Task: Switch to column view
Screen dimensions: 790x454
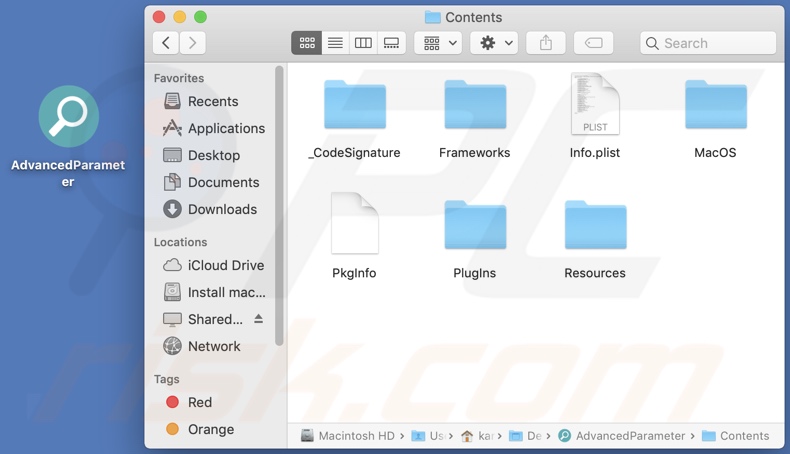Action: pos(363,43)
